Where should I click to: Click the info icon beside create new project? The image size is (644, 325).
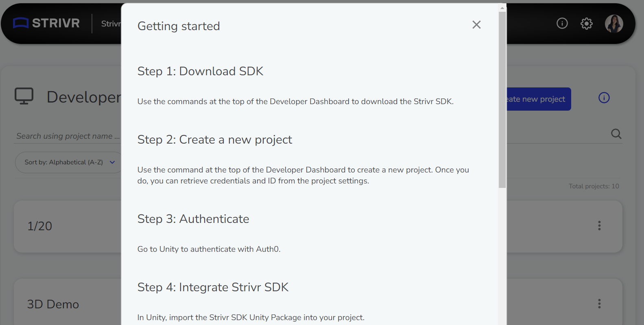coord(604,98)
